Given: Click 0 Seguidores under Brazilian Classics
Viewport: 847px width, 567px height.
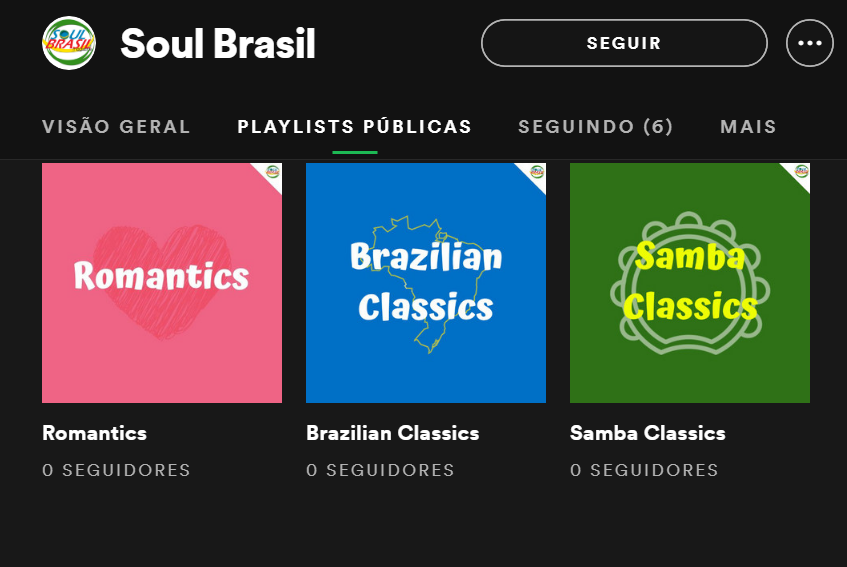Looking at the screenshot, I should 380,470.
